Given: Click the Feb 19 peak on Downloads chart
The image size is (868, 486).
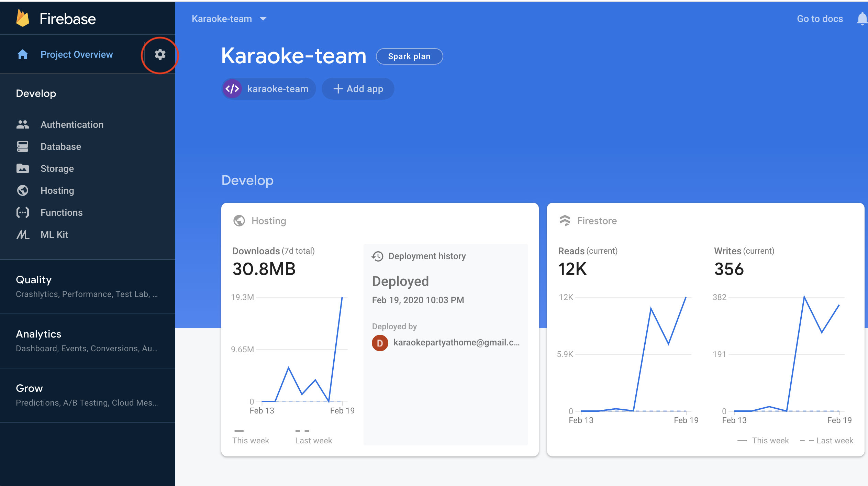Looking at the screenshot, I should (342, 298).
